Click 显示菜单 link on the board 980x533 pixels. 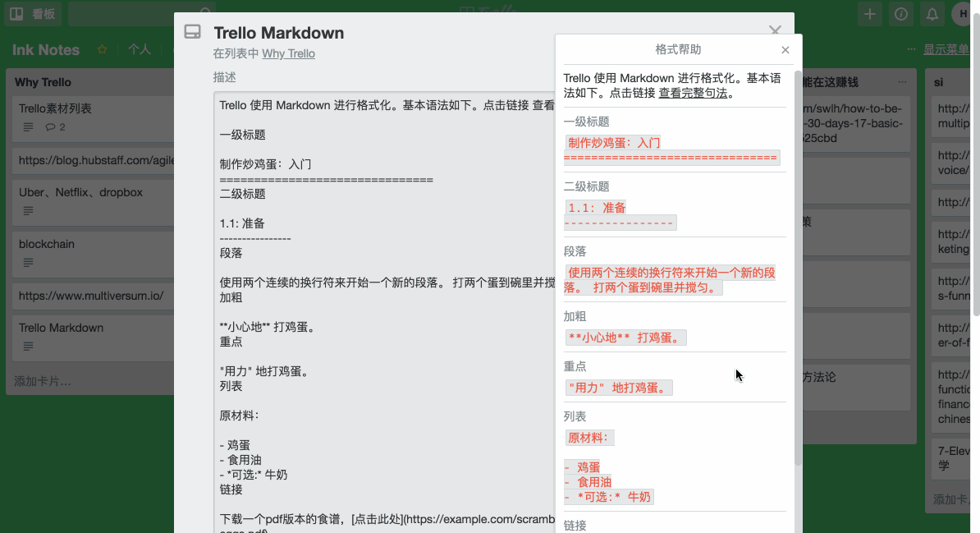click(946, 49)
